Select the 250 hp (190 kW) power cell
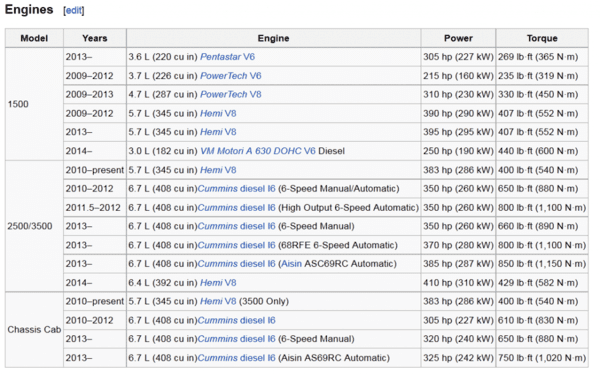 pyautogui.click(x=458, y=151)
